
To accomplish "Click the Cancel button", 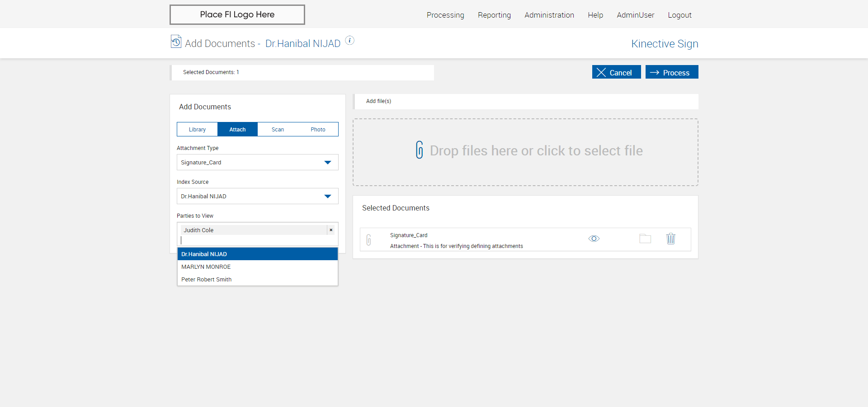I will tap(616, 72).
